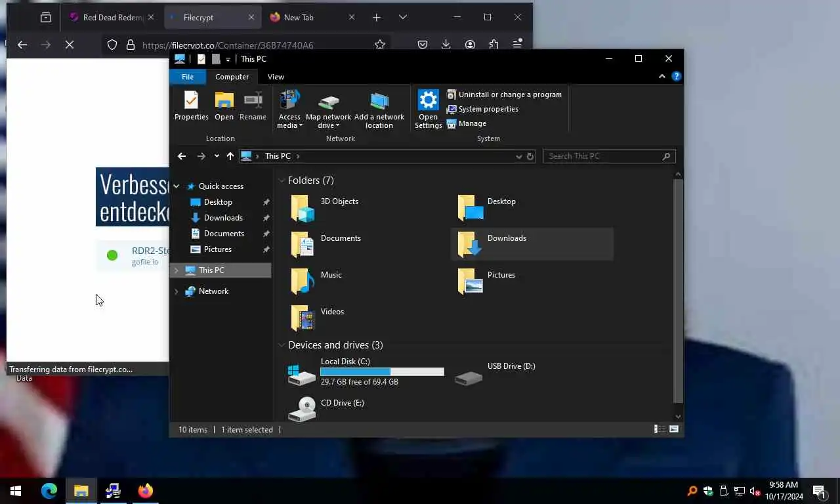Open the Map network drive dropdown
The height and width of the screenshot is (504, 840).
pos(328,110)
